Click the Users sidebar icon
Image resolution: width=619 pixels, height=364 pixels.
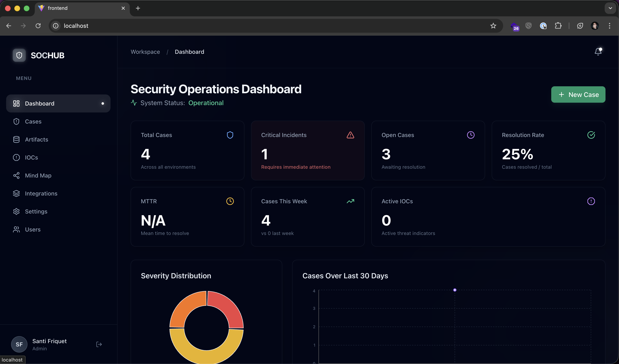click(x=16, y=229)
